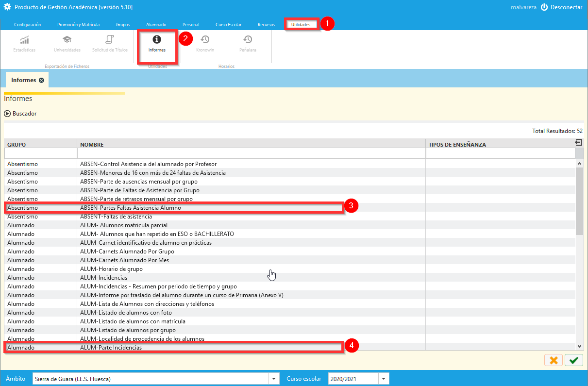The height and width of the screenshot is (386, 588).
Task: Select ALUM-Horario de grupo row
Action: [289, 269]
